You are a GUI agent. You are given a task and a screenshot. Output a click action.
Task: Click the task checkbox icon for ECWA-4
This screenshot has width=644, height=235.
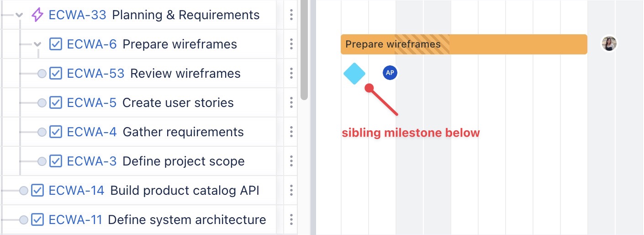pos(56,132)
